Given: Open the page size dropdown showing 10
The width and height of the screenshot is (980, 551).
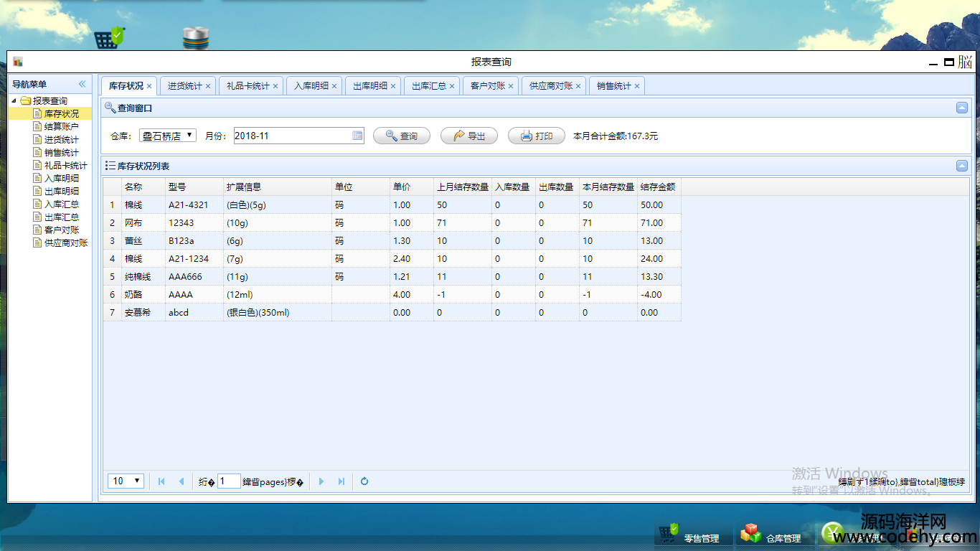Looking at the screenshot, I should [126, 481].
